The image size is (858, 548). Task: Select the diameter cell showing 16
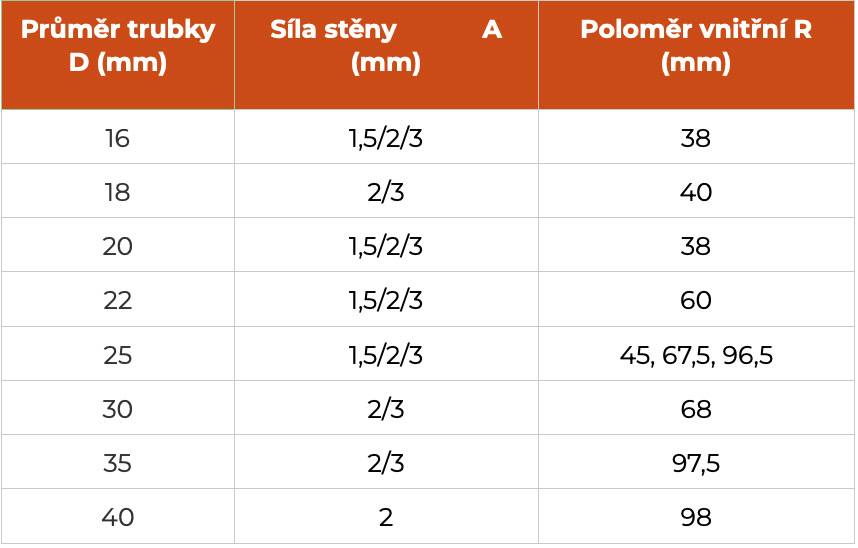118,138
